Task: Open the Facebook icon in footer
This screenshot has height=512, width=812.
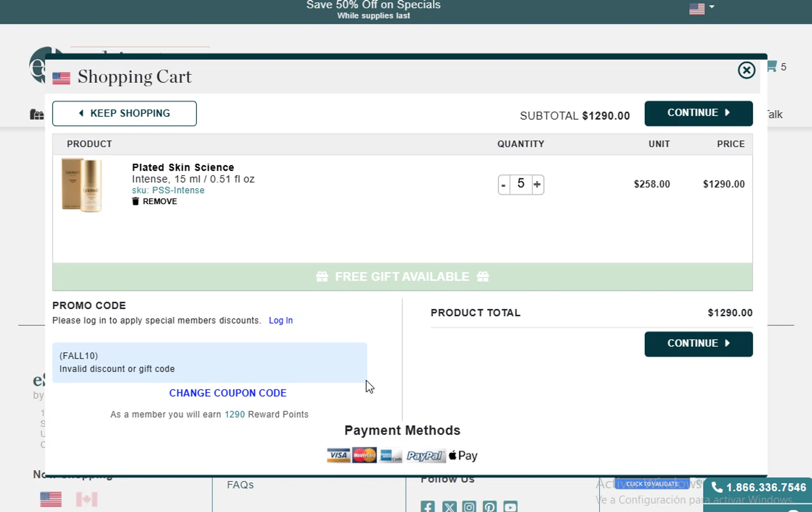Action: point(428,507)
